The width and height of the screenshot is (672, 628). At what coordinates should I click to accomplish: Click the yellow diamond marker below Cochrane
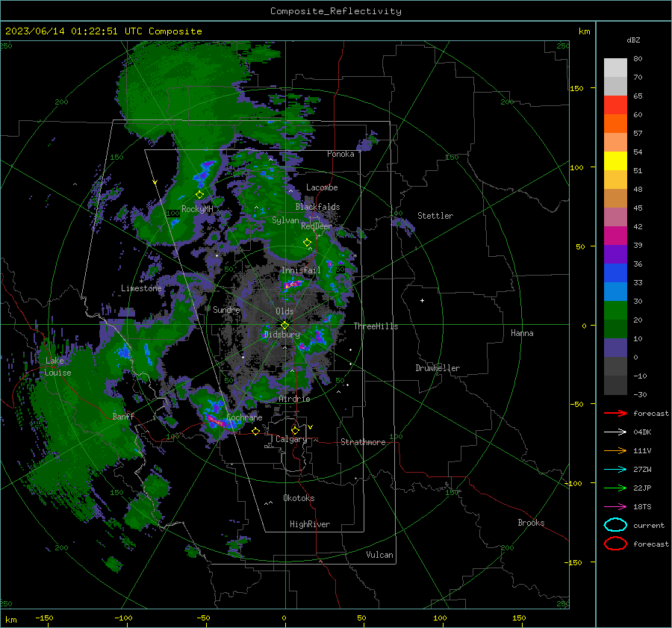pyautogui.click(x=255, y=432)
